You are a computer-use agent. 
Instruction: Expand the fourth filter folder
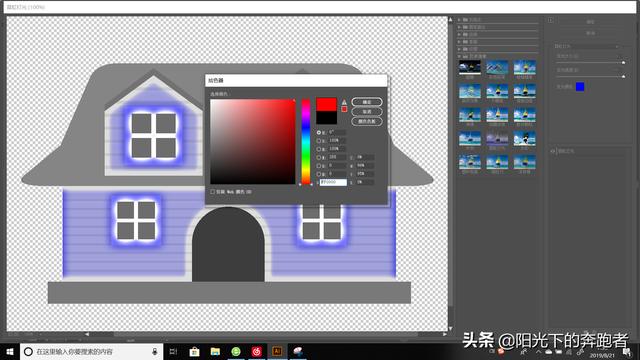coord(459,42)
